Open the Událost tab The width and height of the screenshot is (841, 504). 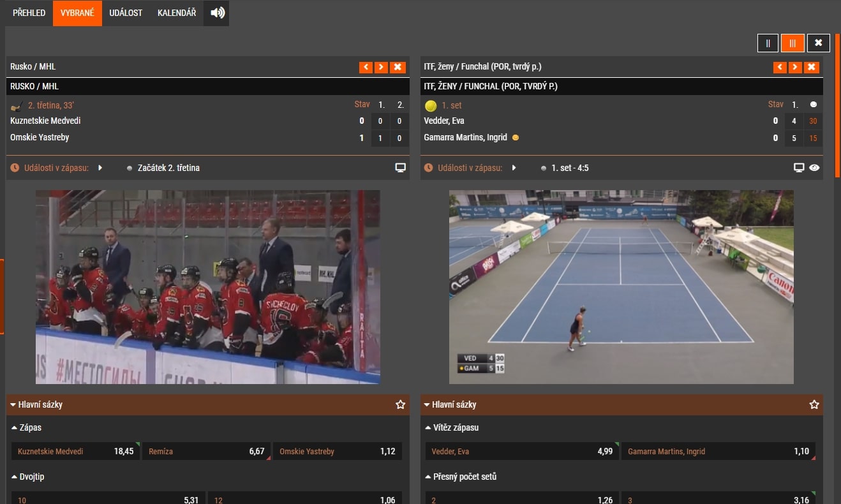coord(126,13)
